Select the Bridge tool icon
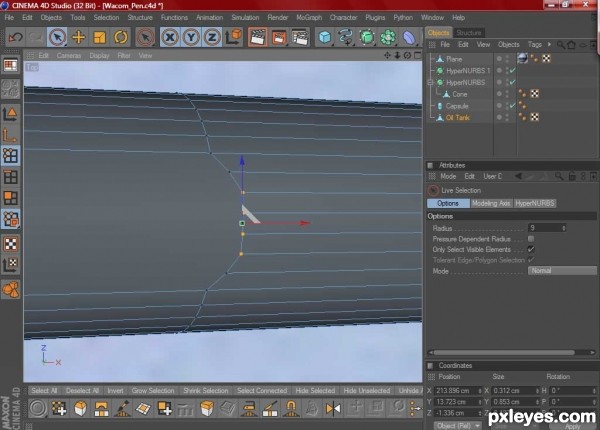The width and height of the screenshot is (600, 430). pos(101,408)
